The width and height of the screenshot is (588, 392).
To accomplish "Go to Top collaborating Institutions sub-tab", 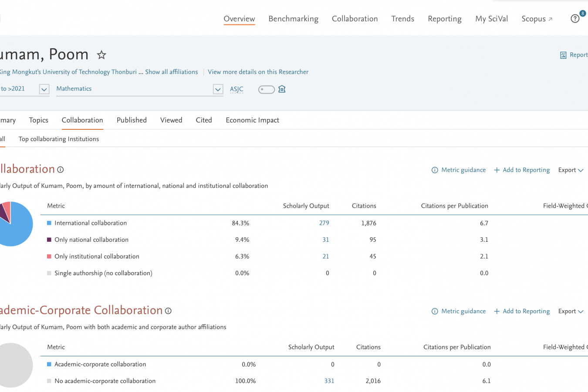I will tap(59, 139).
